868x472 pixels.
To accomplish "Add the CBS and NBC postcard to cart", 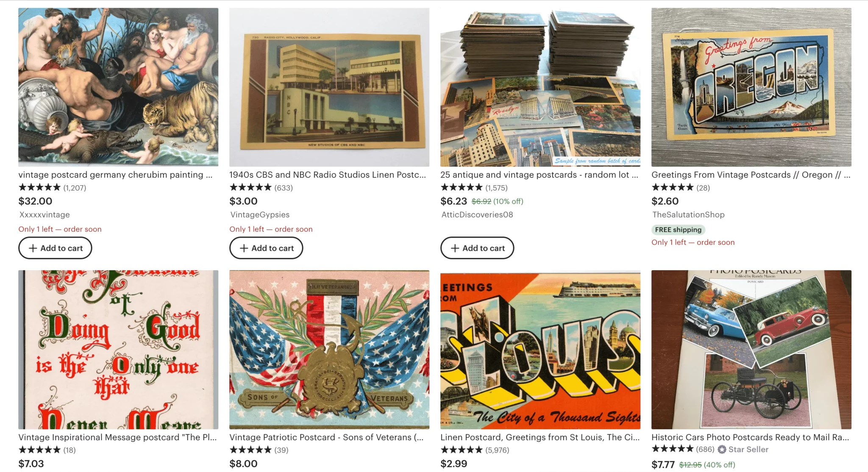I will pos(266,248).
